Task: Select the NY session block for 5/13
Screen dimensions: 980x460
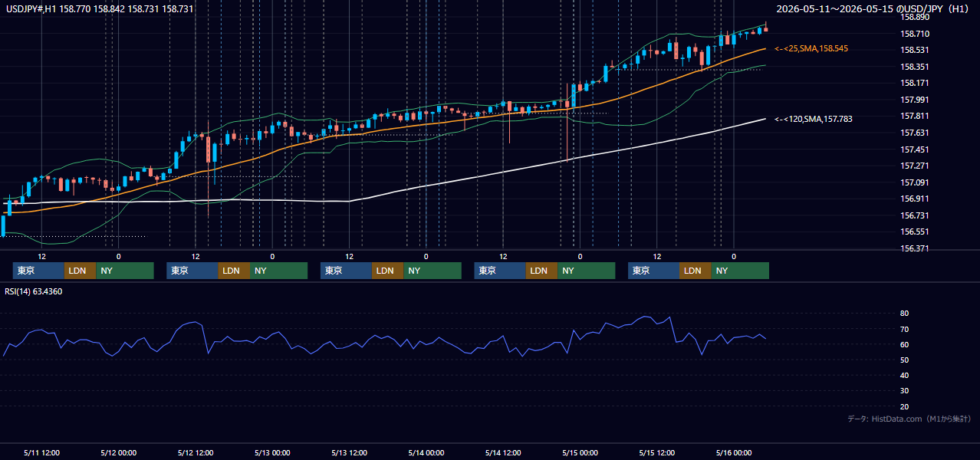Action: 432,271
